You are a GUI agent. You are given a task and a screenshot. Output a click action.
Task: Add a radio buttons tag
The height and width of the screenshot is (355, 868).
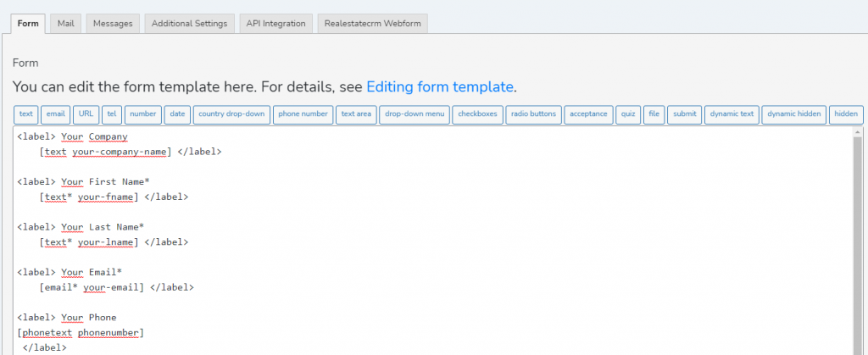coord(533,114)
